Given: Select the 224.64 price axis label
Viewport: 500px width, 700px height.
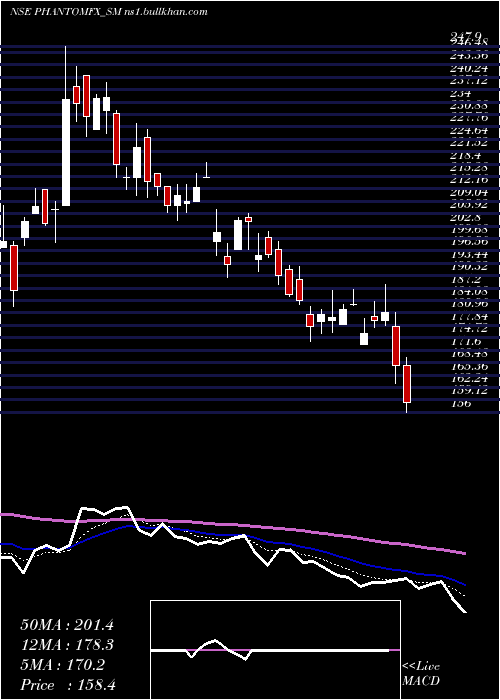Looking at the screenshot, I should click(469, 131).
